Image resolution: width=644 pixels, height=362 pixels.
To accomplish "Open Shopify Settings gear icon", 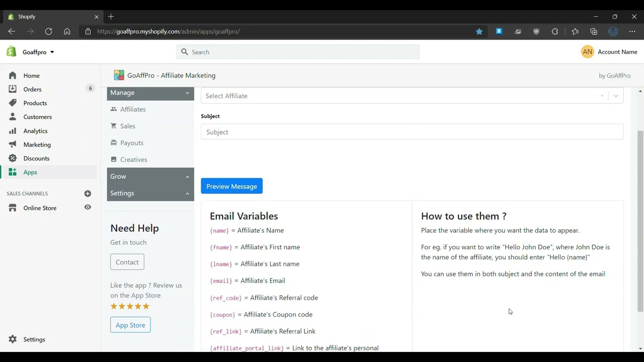I will point(13,339).
